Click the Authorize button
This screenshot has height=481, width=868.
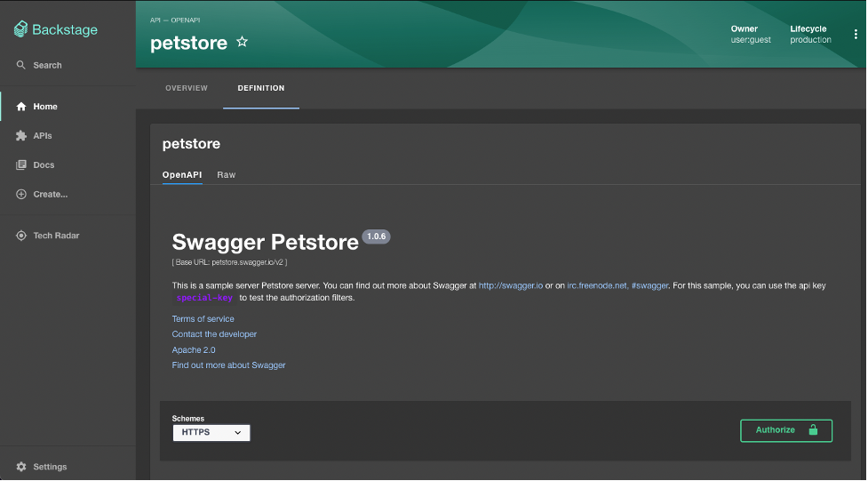coord(786,430)
